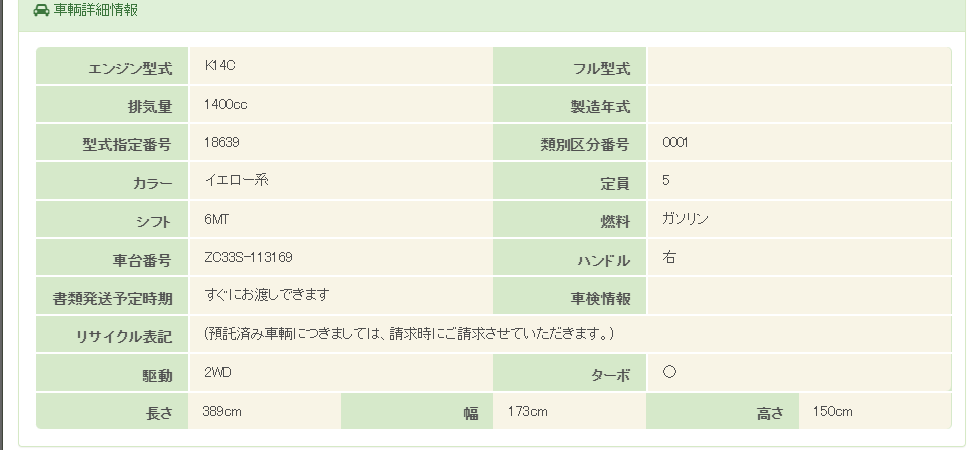This screenshot has height=450, width=972.
Task: Click the height value 150cm
Action: [832, 411]
